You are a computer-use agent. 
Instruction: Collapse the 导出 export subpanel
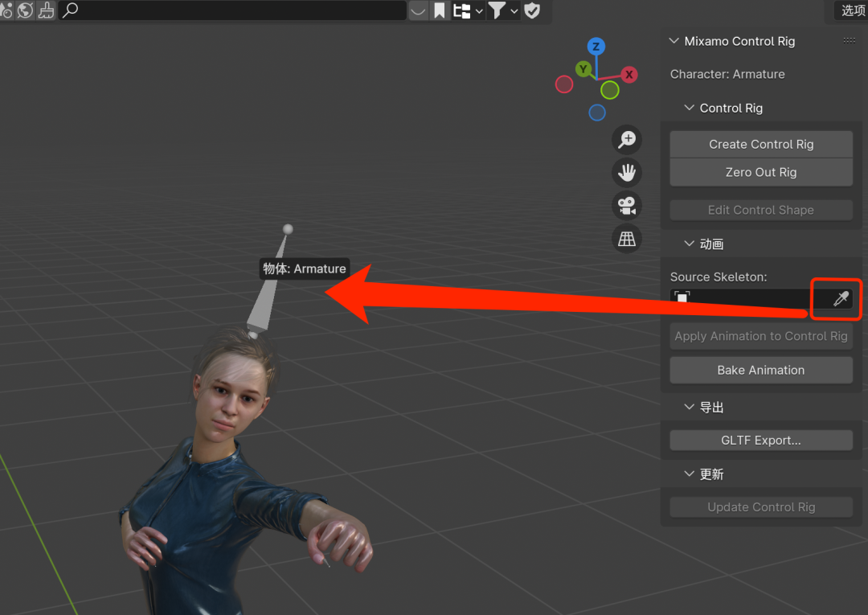click(x=690, y=407)
